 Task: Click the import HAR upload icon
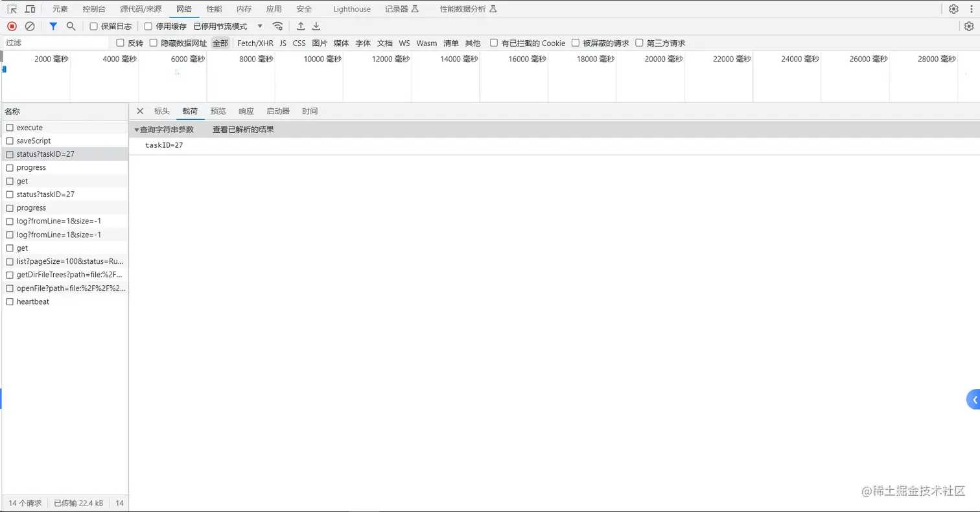[301, 26]
